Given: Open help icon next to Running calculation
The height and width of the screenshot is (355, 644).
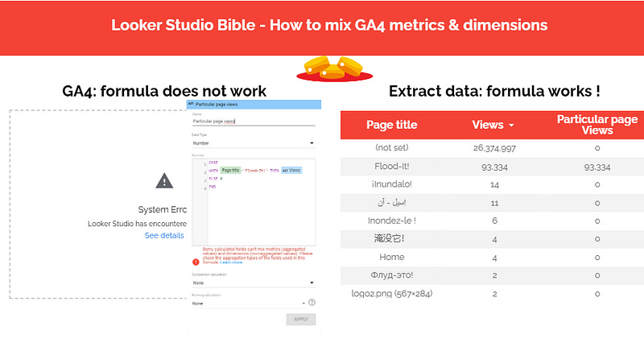Looking at the screenshot, I should point(312,303).
